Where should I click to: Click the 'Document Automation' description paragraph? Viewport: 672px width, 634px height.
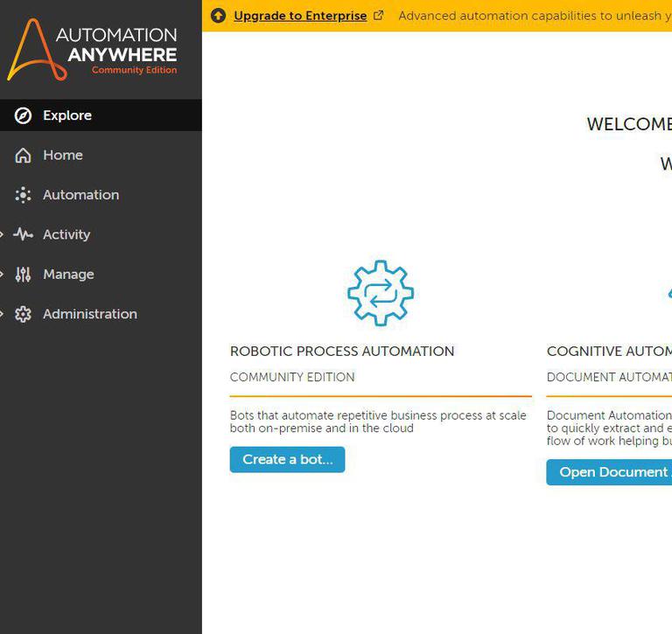pos(609,428)
